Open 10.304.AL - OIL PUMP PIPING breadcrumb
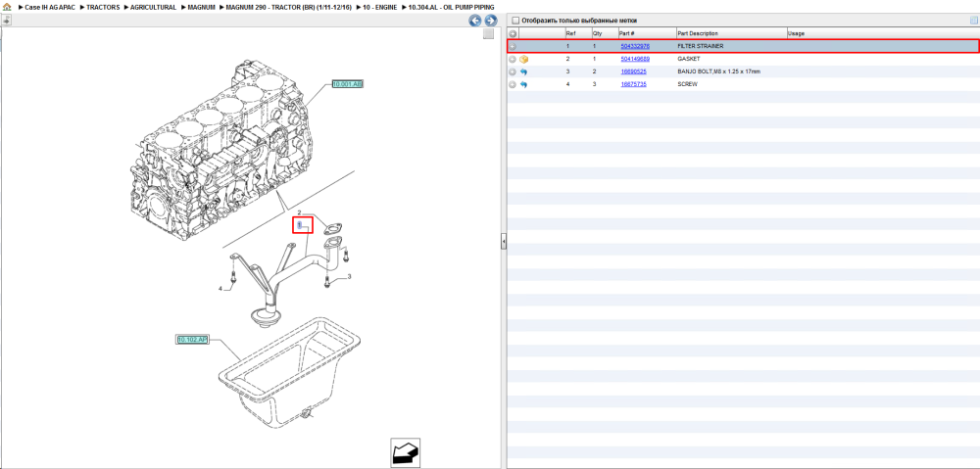The image size is (980, 469). pyautogui.click(x=451, y=7)
